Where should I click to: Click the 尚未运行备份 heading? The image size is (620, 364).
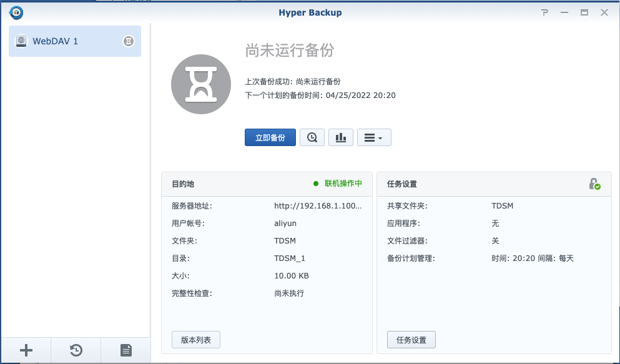[290, 50]
